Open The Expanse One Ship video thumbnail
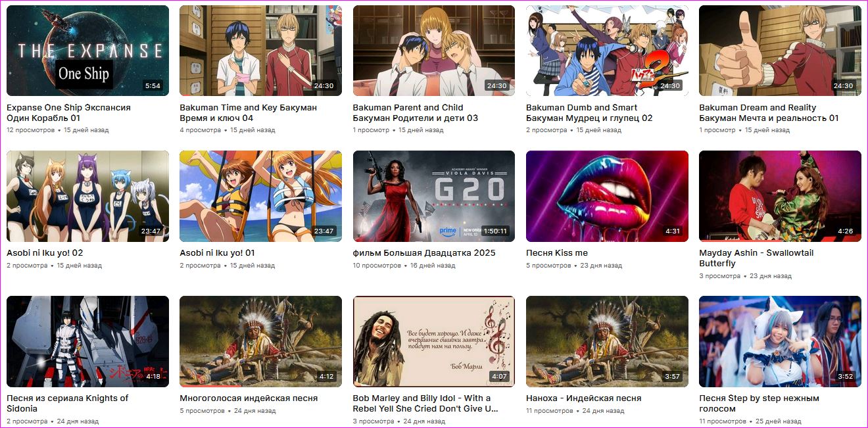868x428 pixels. pos(87,51)
